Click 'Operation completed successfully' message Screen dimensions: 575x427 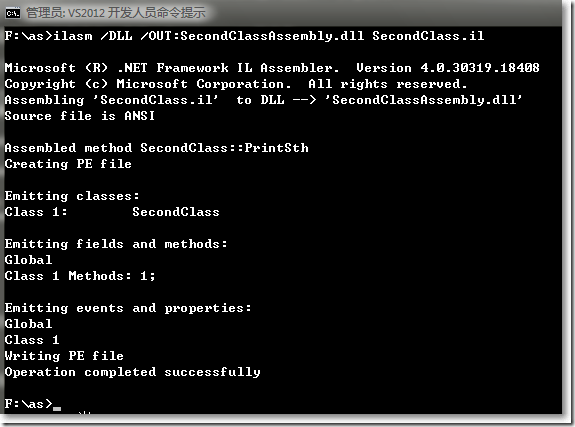132,372
